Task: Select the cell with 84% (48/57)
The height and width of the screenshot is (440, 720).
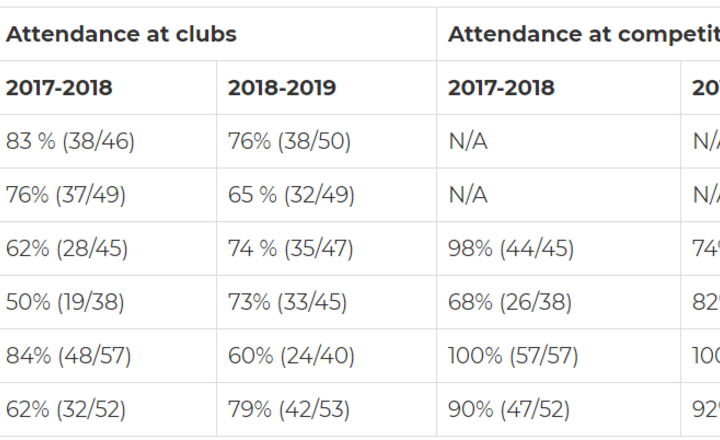Action: [68, 356]
